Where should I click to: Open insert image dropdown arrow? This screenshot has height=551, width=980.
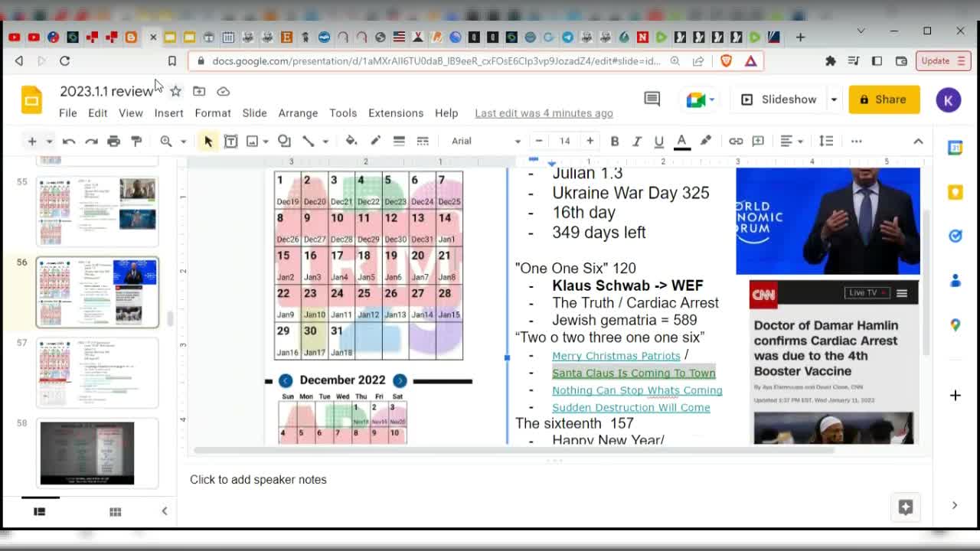click(x=266, y=141)
